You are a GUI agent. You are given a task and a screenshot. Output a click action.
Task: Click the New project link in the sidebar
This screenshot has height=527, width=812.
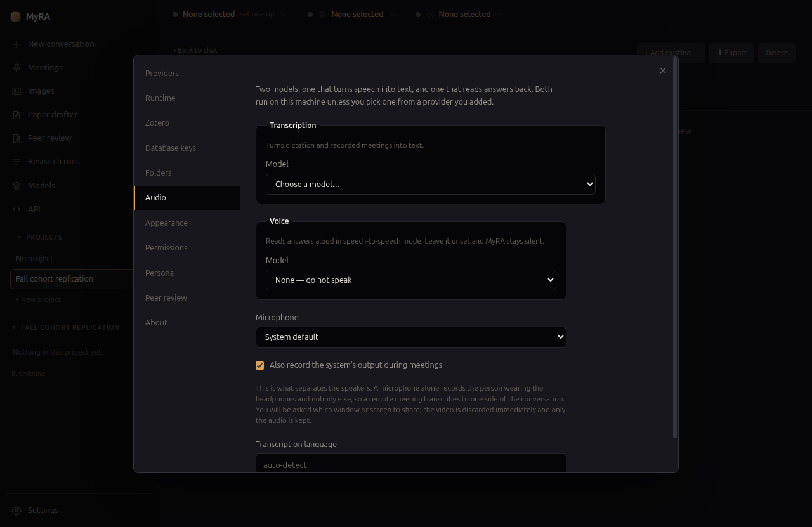pos(38,299)
